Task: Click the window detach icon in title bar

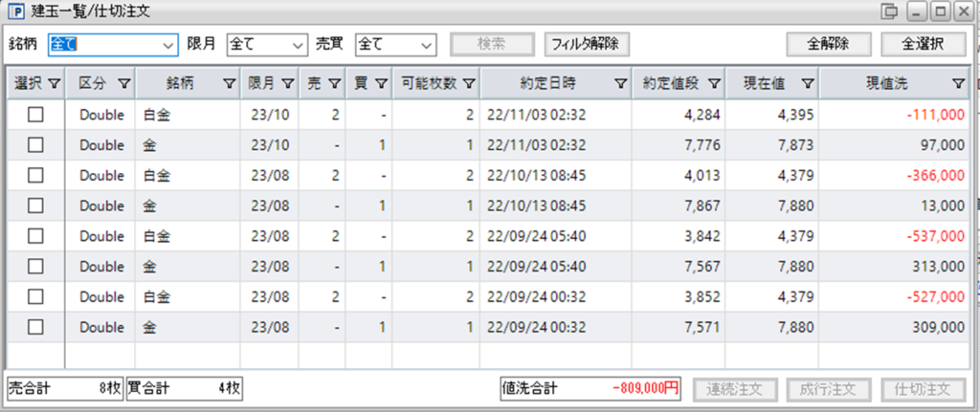Action: click(x=889, y=11)
